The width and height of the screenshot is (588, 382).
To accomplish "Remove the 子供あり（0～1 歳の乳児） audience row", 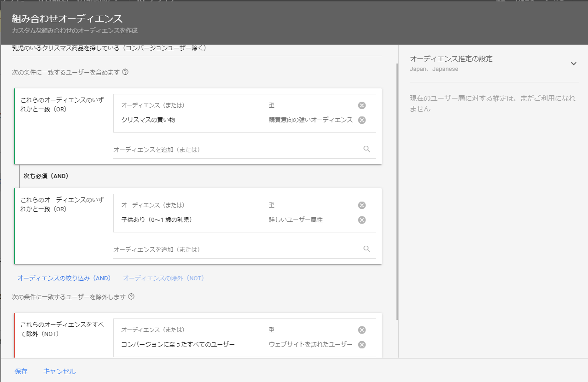I will coord(362,220).
